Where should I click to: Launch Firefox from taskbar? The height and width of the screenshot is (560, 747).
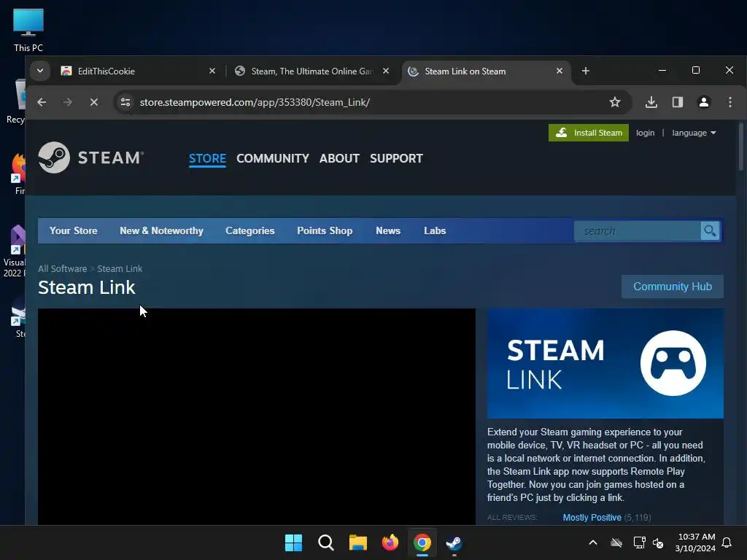coord(390,542)
